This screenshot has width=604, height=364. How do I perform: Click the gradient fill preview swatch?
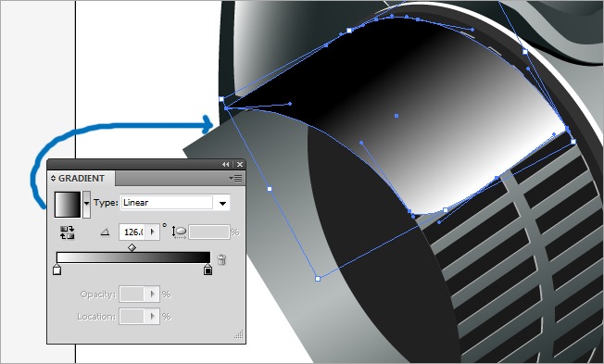coord(68,204)
